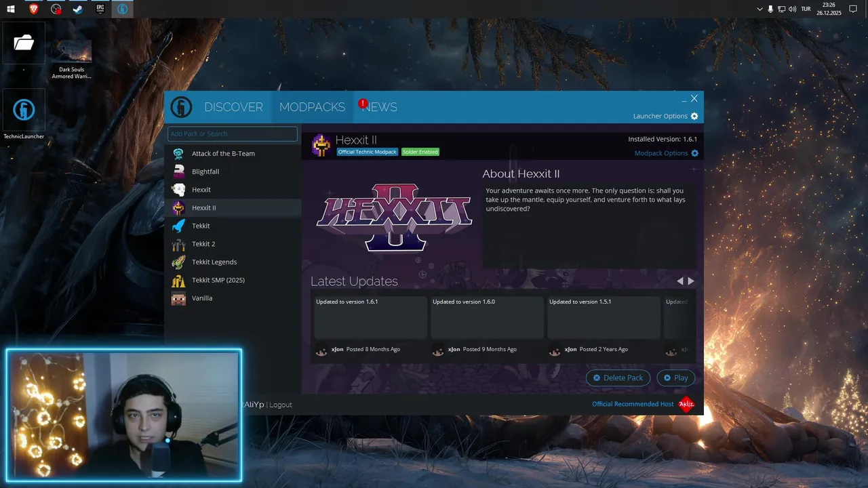Select the Tekkit SMP (2025) pack icon
868x488 pixels.
point(178,280)
